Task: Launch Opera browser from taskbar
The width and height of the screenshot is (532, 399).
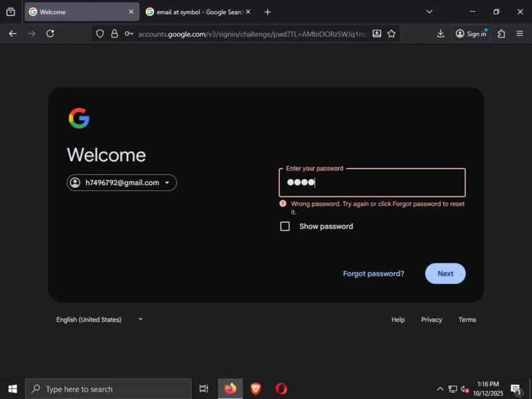Action: pos(281,389)
